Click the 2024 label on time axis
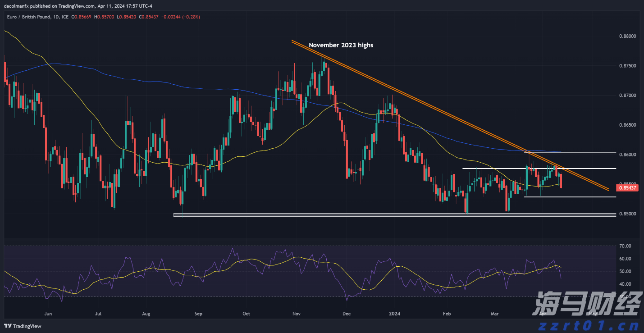The width and height of the screenshot is (644, 333). pos(395,313)
